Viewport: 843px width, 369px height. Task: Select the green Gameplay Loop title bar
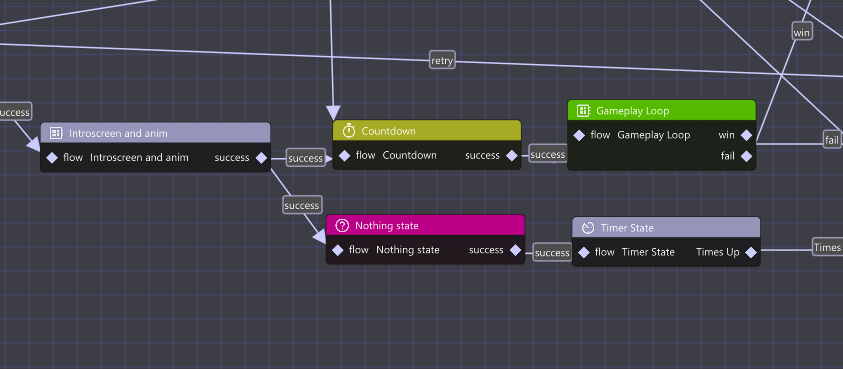pyautogui.click(x=662, y=110)
